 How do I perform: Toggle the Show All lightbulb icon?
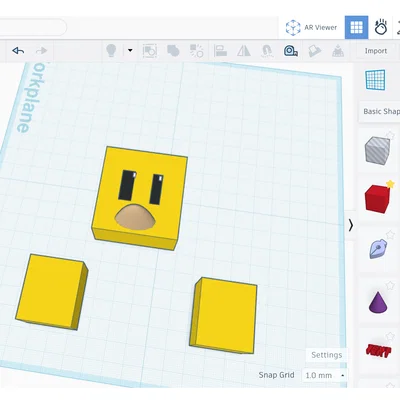click(x=111, y=51)
